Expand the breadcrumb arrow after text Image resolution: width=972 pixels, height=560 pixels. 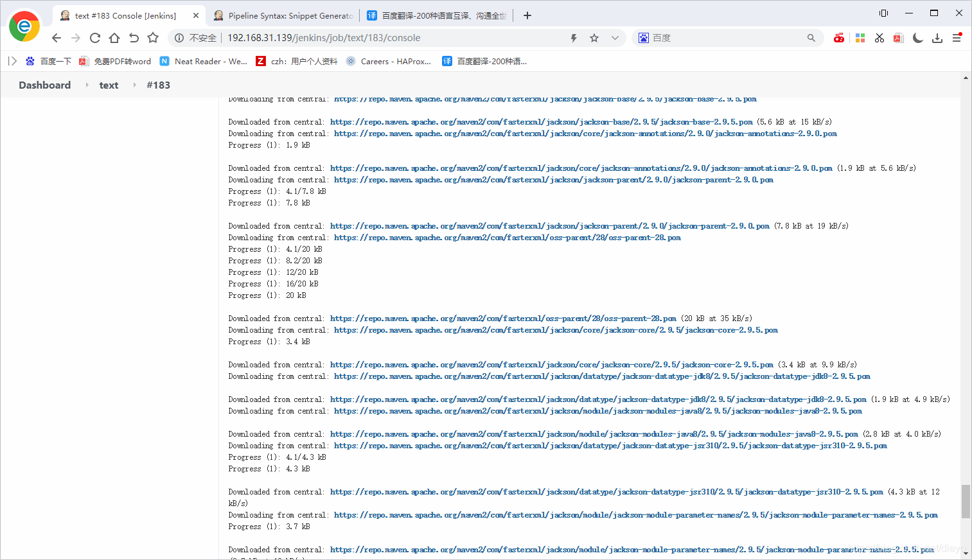pos(134,85)
